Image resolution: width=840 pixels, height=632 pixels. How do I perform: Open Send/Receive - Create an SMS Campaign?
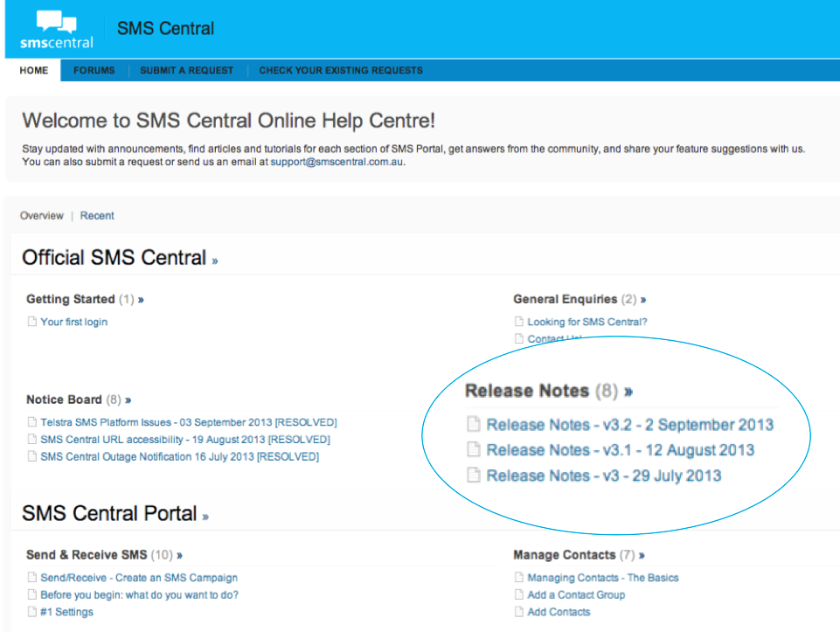(x=139, y=578)
